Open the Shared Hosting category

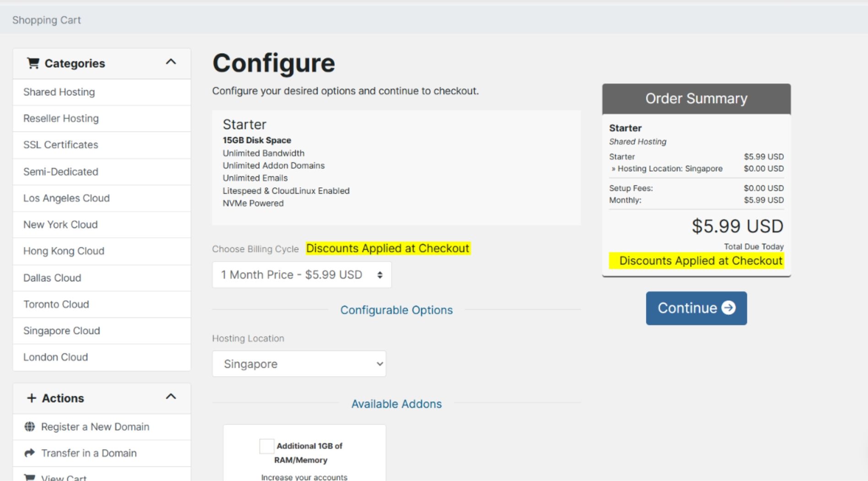tap(102, 92)
